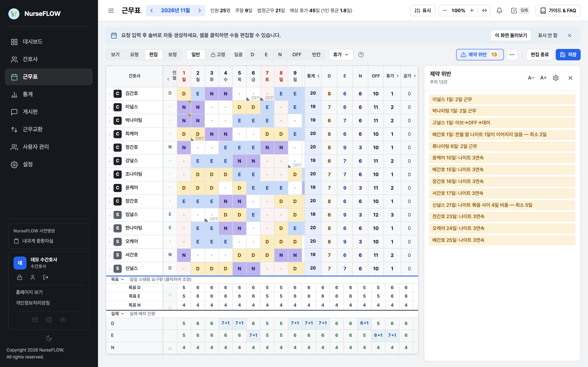Collapse the 목표 staffing section

tap(118, 279)
